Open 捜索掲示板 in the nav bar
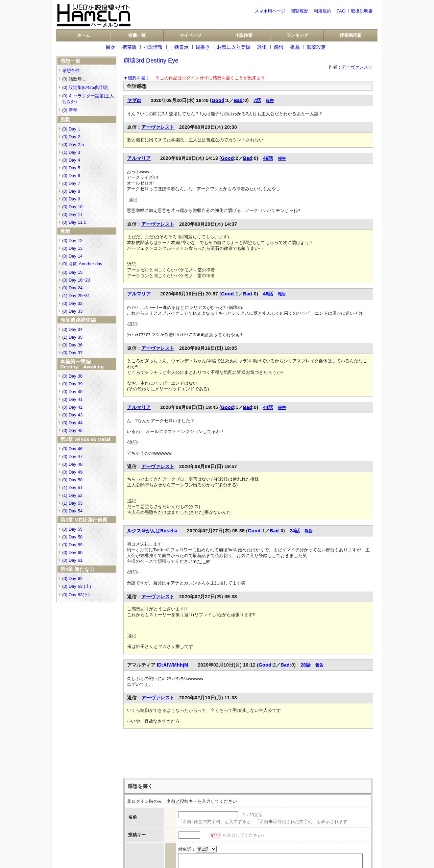434x868 pixels. tap(351, 35)
